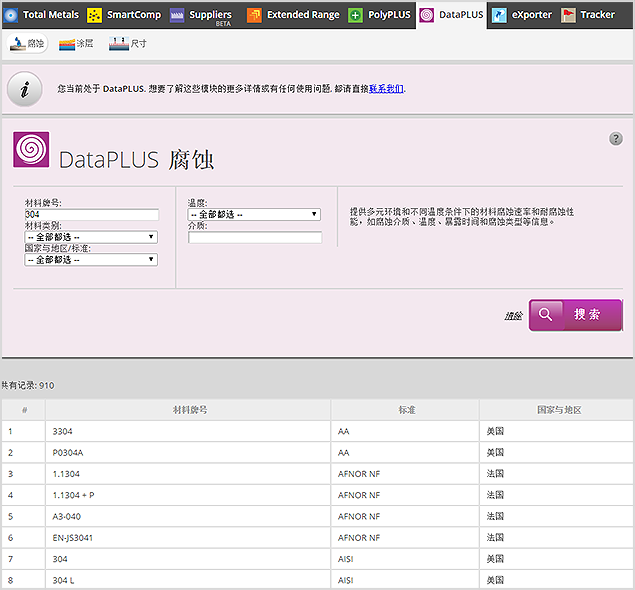
Task: Click the Suppliers factory icon
Action: pyautogui.click(x=177, y=15)
